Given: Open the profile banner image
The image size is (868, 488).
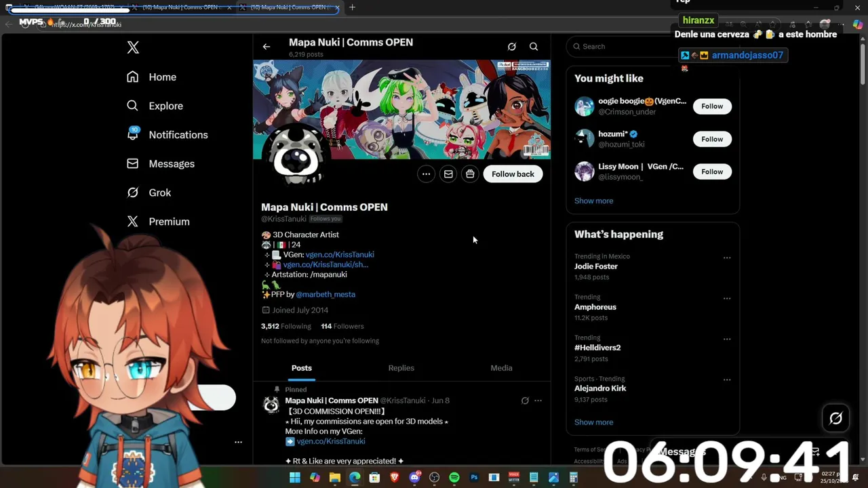Looking at the screenshot, I should coord(401,109).
